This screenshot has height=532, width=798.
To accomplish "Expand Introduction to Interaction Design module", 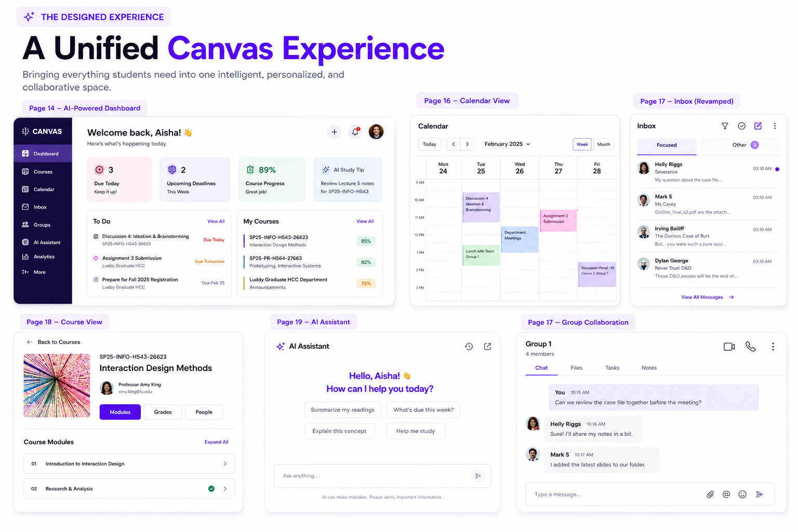I will (x=129, y=464).
